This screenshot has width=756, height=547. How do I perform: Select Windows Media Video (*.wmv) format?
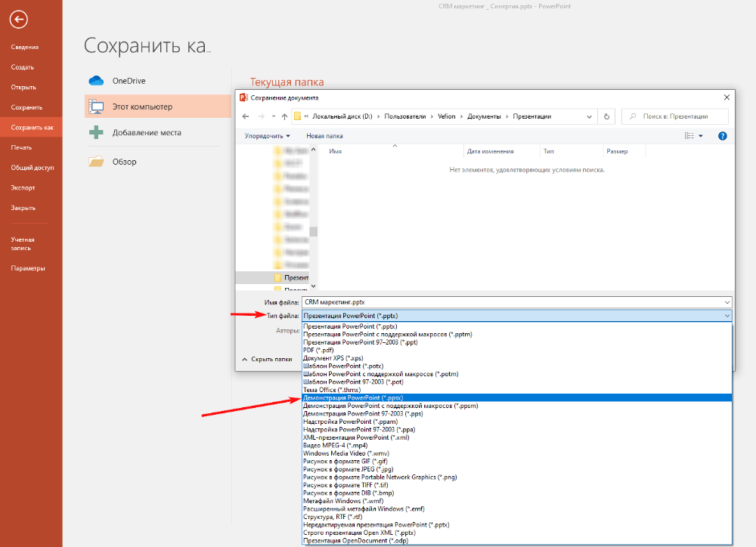(x=517, y=453)
